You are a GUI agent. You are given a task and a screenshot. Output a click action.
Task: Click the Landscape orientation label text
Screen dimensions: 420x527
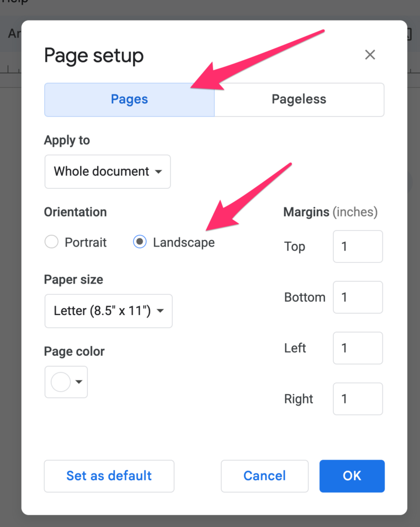tap(184, 242)
